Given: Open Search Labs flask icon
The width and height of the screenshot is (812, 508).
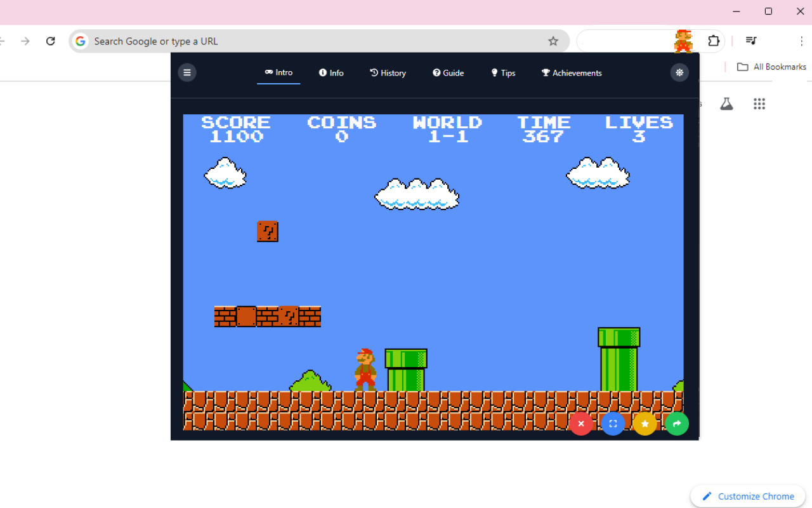Looking at the screenshot, I should tap(726, 104).
